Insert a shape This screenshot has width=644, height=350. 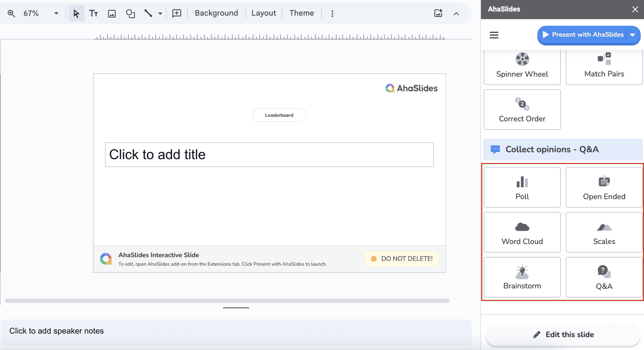[130, 13]
